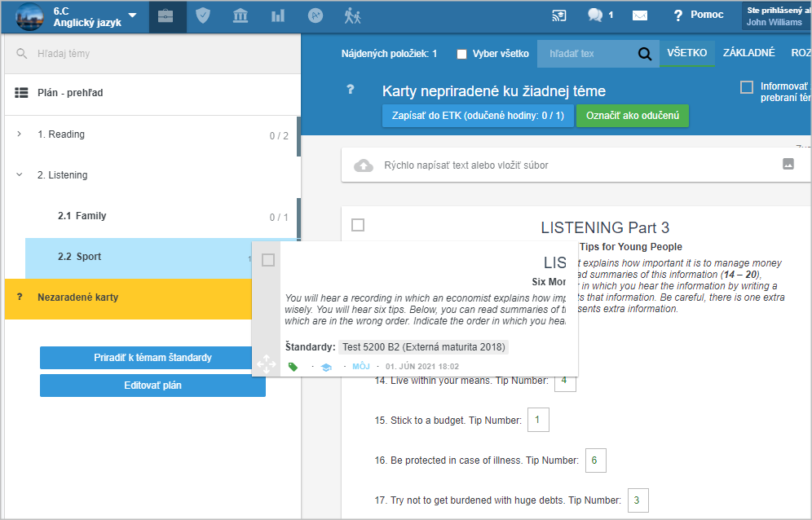This screenshot has height=520, width=812.
Task: Tick the Informovať checkbox
Action: 747,87
